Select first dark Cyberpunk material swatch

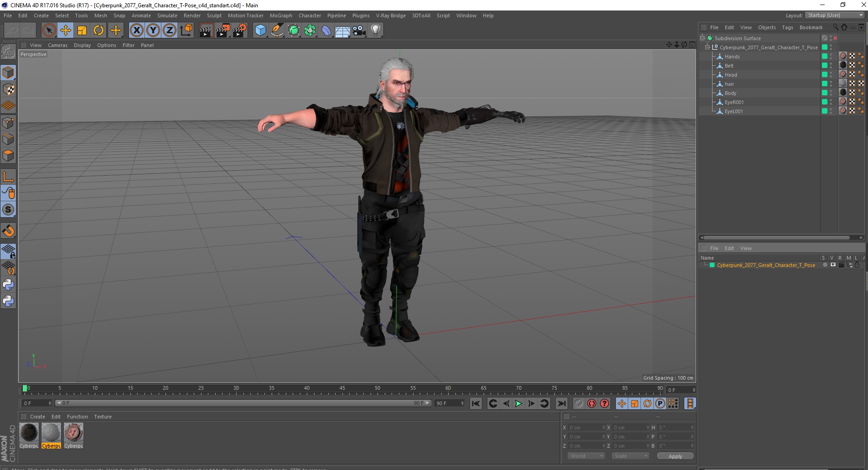coord(29,435)
